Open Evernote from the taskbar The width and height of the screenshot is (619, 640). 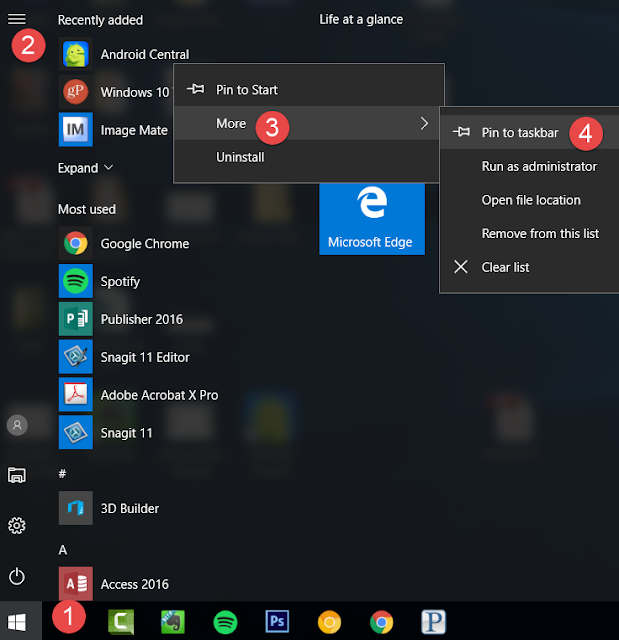click(173, 622)
